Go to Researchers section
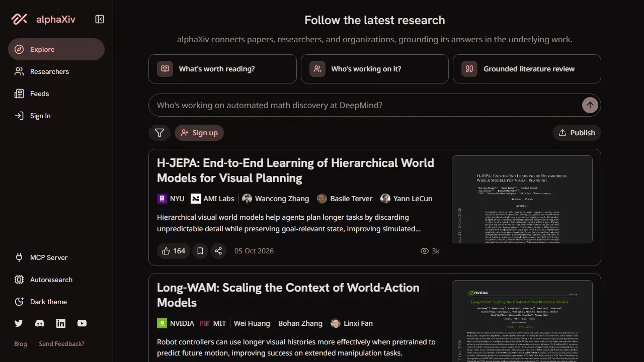The width and height of the screenshot is (644, 362). tap(56, 71)
